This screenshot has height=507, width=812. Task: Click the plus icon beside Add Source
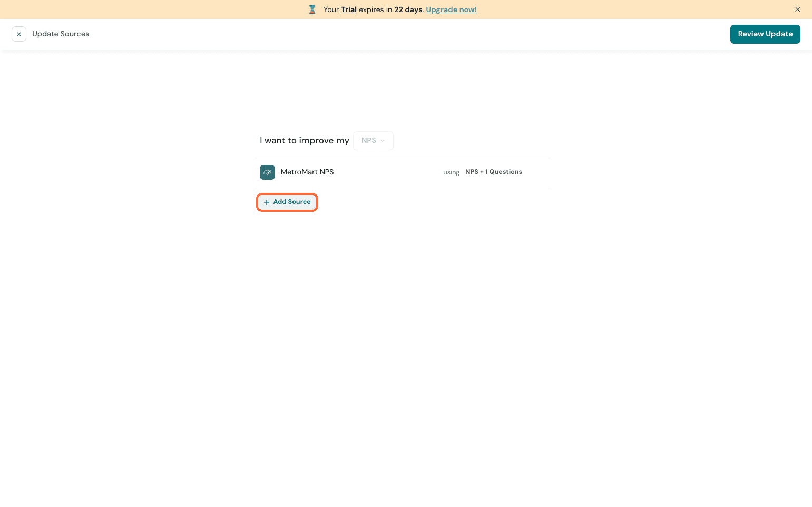tap(267, 202)
